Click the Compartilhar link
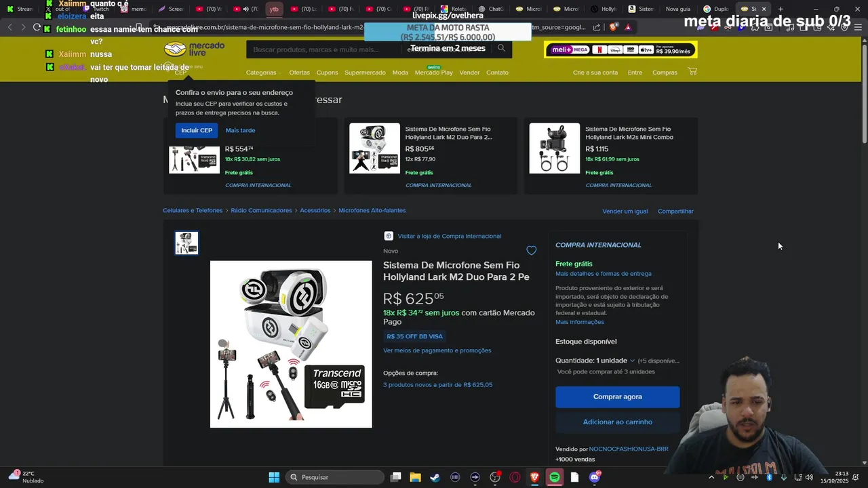 tap(675, 211)
